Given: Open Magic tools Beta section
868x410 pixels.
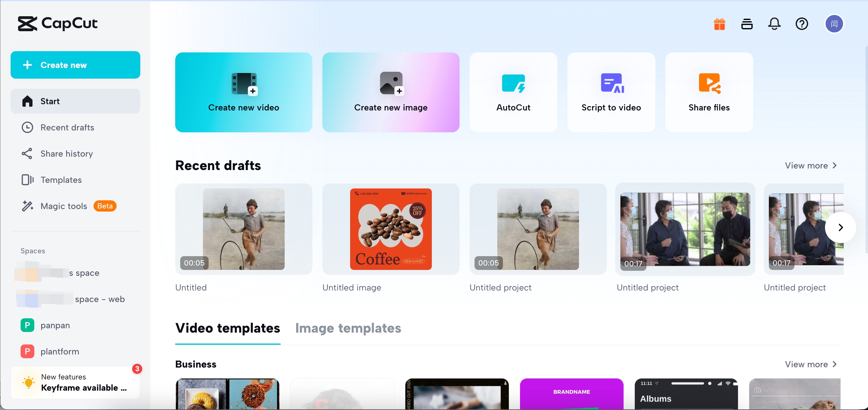Looking at the screenshot, I should click(x=63, y=206).
